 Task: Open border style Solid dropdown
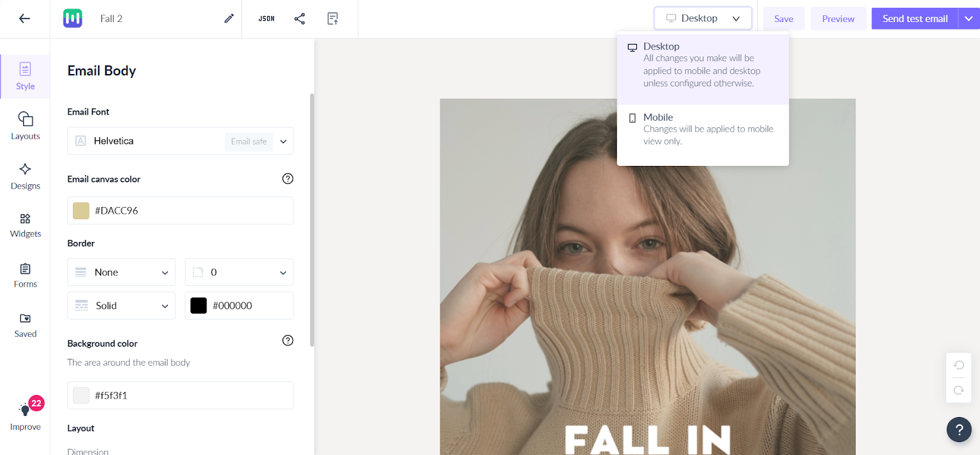[121, 306]
